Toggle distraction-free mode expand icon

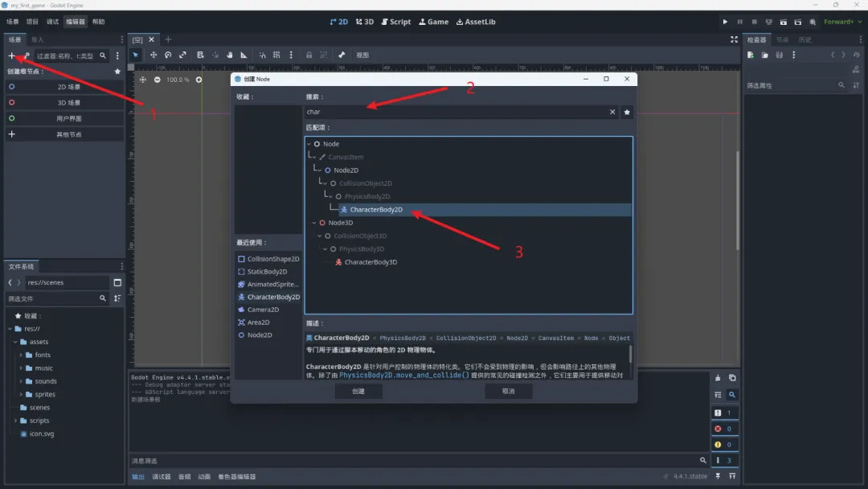pyautogui.click(x=734, y=39)
